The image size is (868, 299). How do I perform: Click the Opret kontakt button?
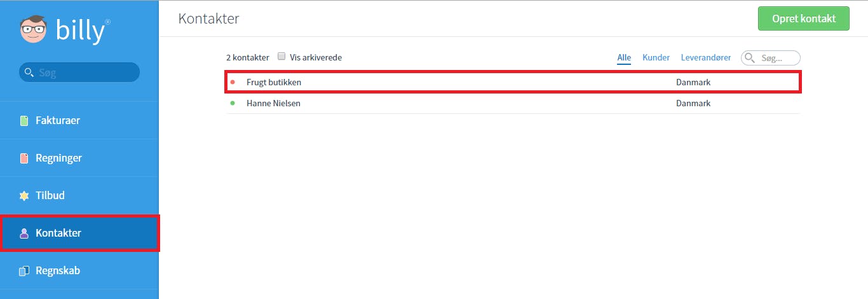803,18
